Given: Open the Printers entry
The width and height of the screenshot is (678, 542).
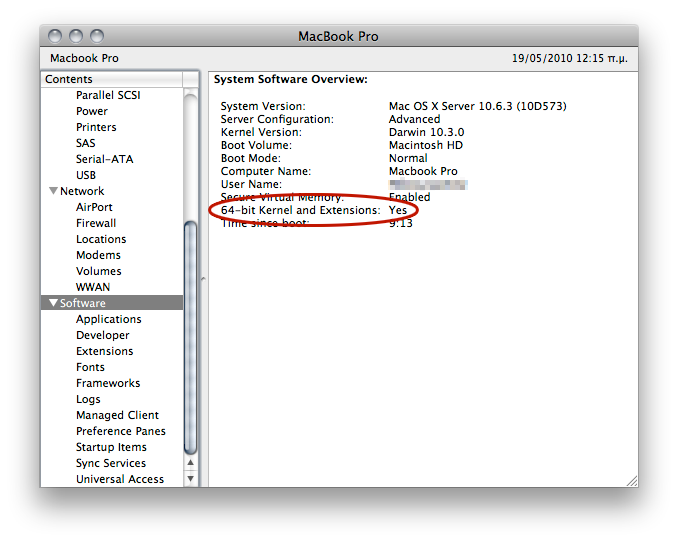Looking at the screenshot, I should click(96, 127).
